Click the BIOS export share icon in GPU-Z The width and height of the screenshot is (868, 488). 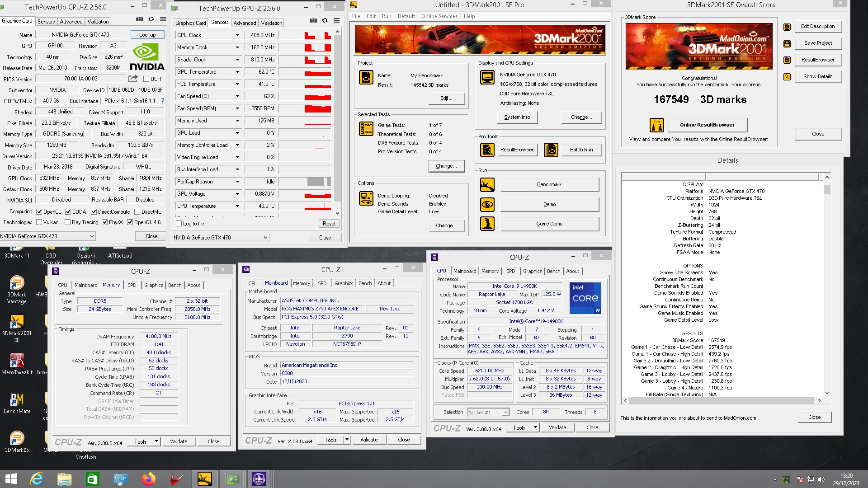click(133, 79)
